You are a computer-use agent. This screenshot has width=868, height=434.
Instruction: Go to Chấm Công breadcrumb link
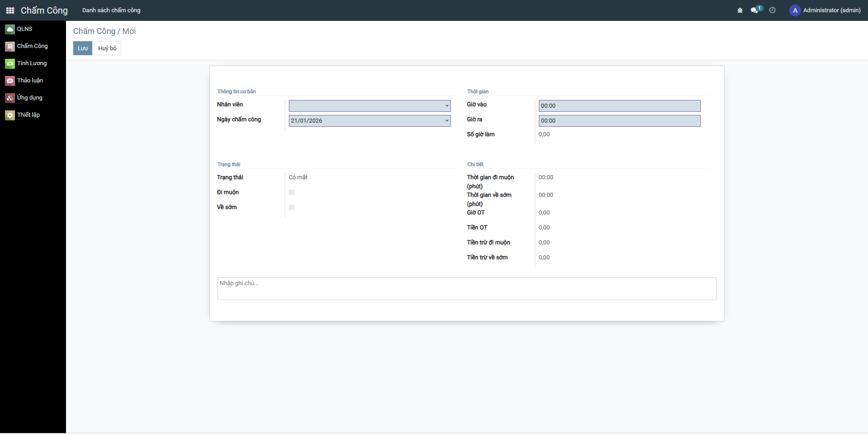click(x=94, y=31)
